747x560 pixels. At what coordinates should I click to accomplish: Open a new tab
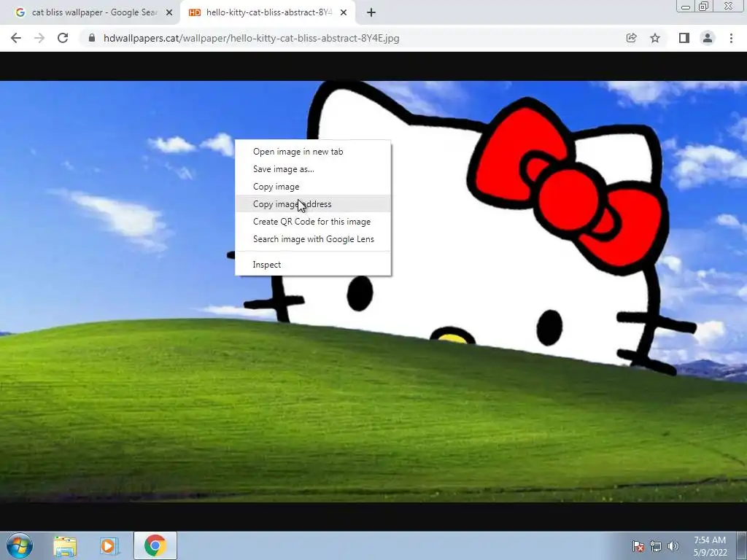[x=371, y=13]
